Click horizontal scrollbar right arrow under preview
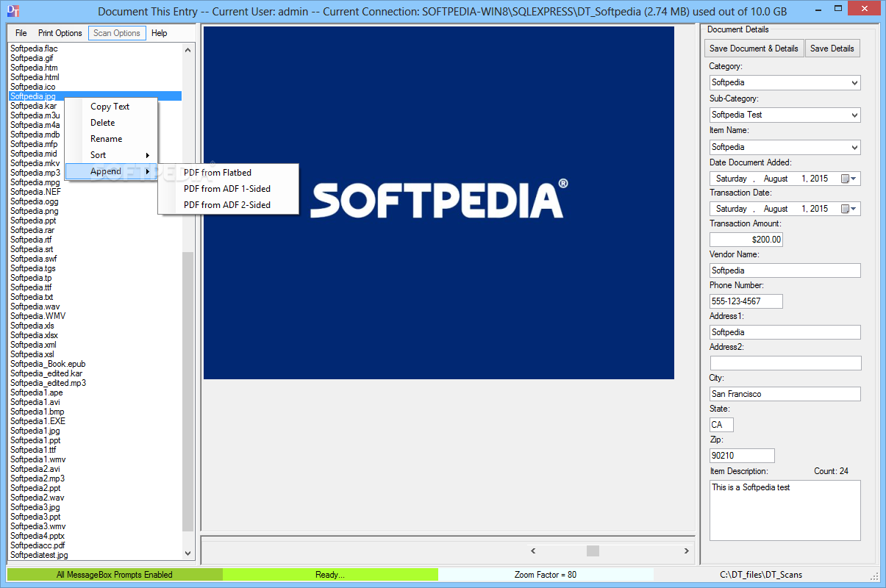The image size is (886, 588). tap(687, 551)
